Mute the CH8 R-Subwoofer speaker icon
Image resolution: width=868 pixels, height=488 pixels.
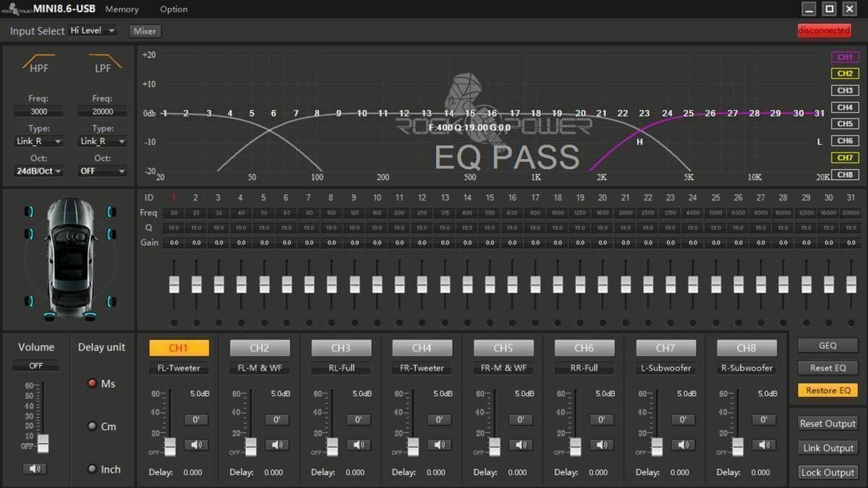point(763,445)
